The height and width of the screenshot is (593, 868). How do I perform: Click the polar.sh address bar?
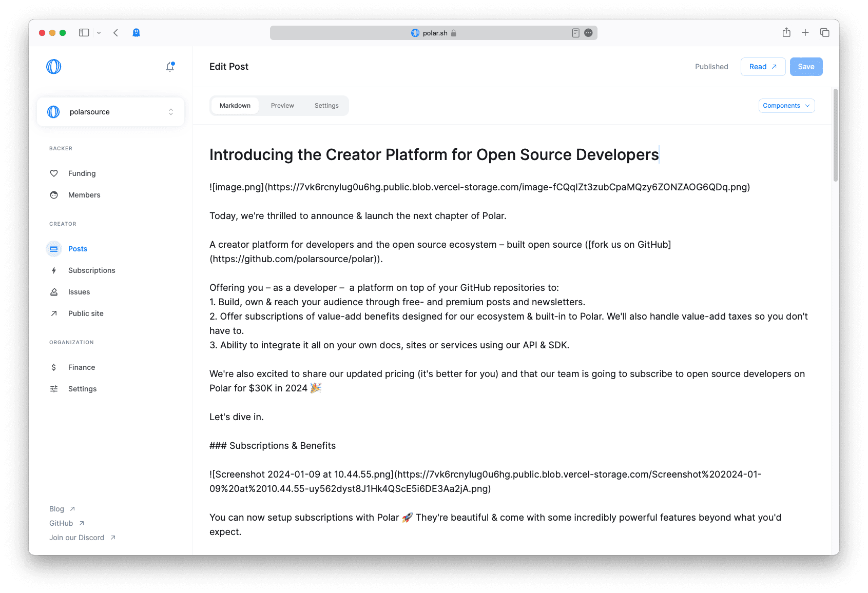[434, 33]
